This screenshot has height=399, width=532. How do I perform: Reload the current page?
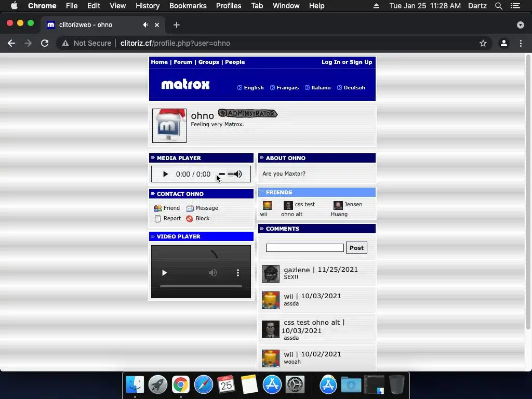(x=45, y=43)
